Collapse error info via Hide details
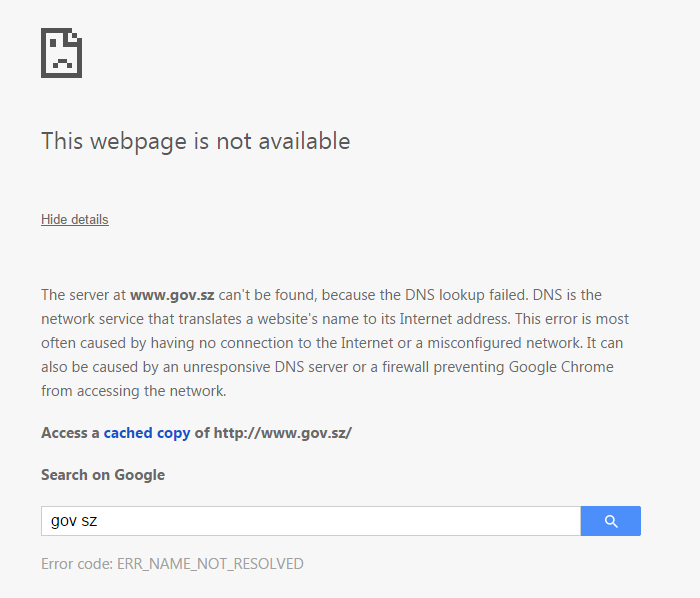 pos(75,219)
